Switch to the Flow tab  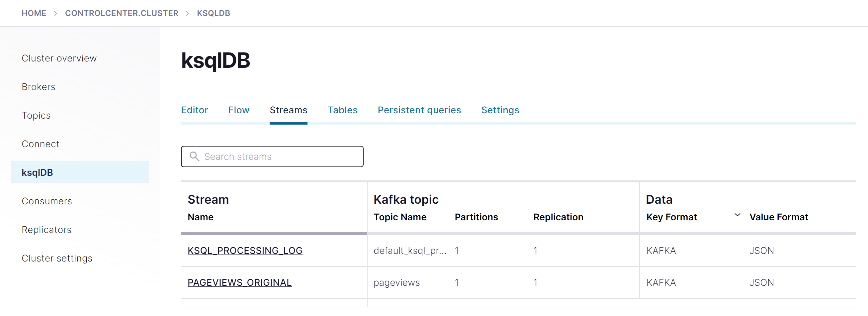pos(238,110)
